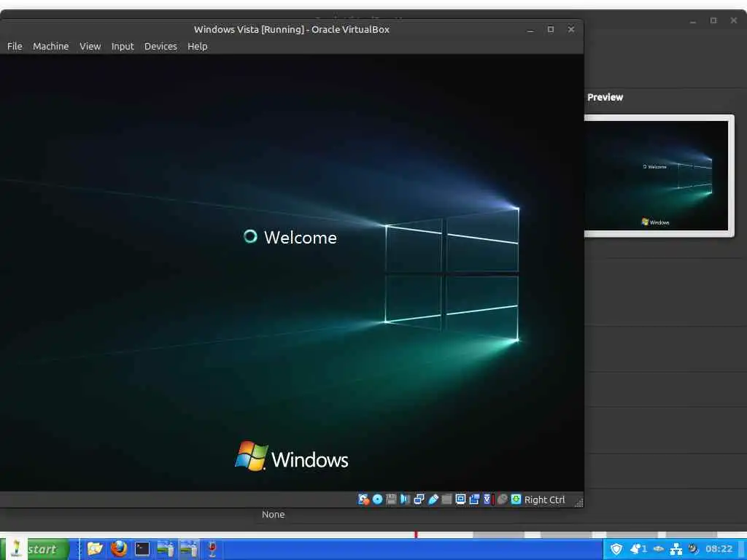Click the network connection tray icon
The width and height of the screenshot is (747, 560).
click(676, 549)
